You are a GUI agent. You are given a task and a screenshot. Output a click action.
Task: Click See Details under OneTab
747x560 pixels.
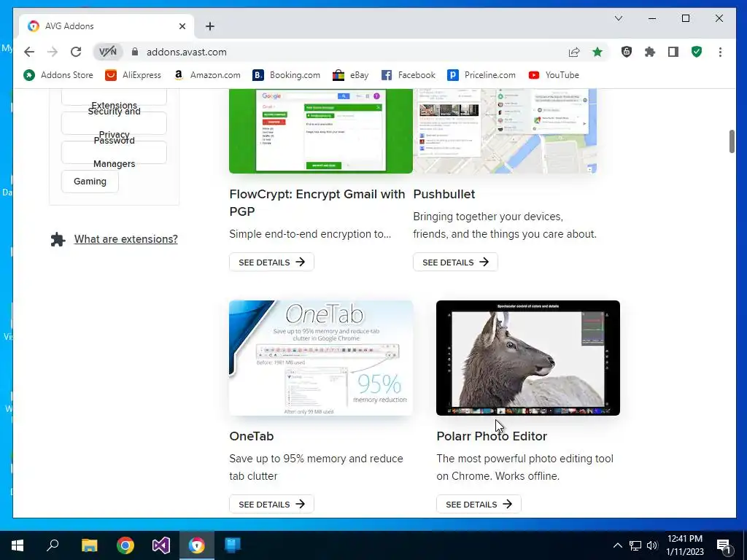tap(271, 504)
